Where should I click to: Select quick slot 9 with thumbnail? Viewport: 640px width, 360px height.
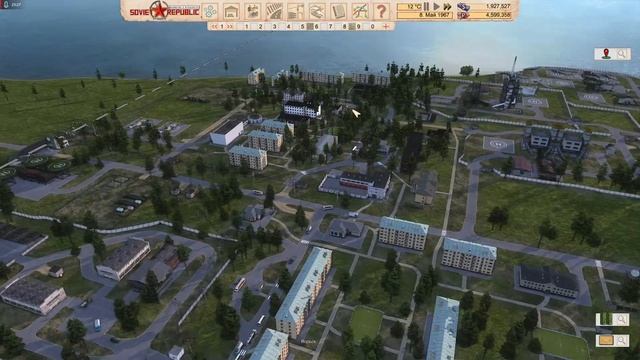tap(355, 27)
